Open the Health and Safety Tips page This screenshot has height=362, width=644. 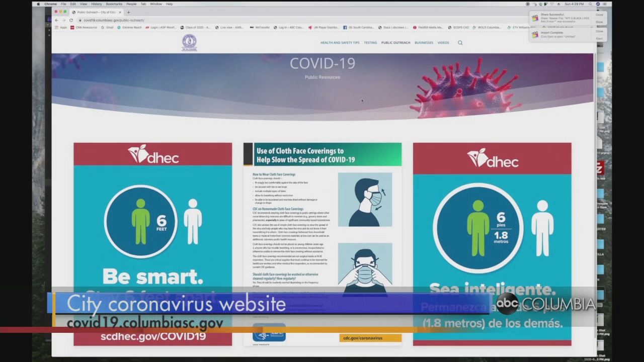[340, 43]
